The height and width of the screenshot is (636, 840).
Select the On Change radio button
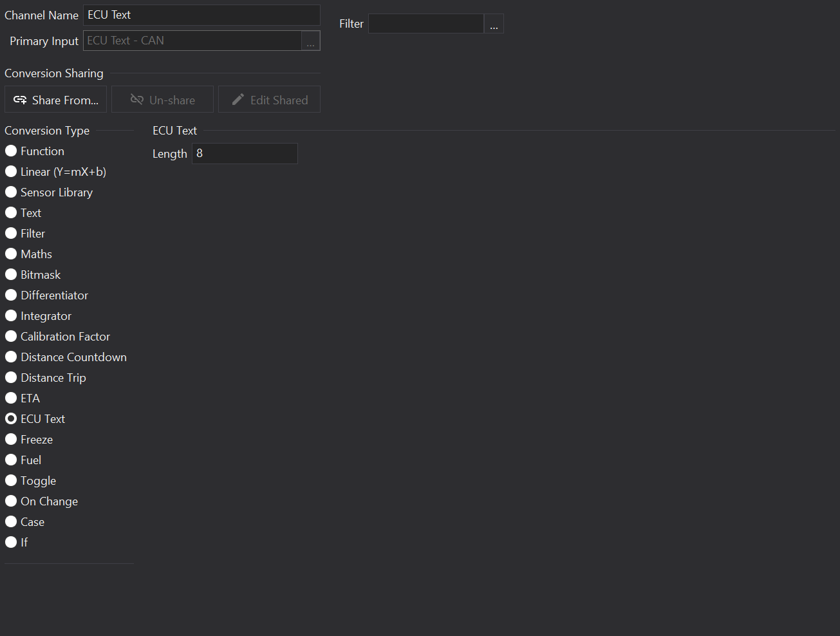pyautogui.click(x=11, y=501)
